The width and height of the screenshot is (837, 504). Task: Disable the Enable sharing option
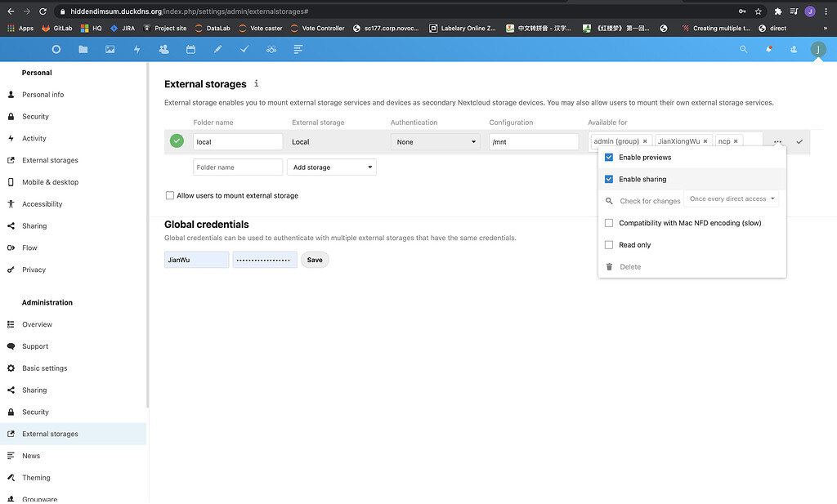(x=608, y=179)
